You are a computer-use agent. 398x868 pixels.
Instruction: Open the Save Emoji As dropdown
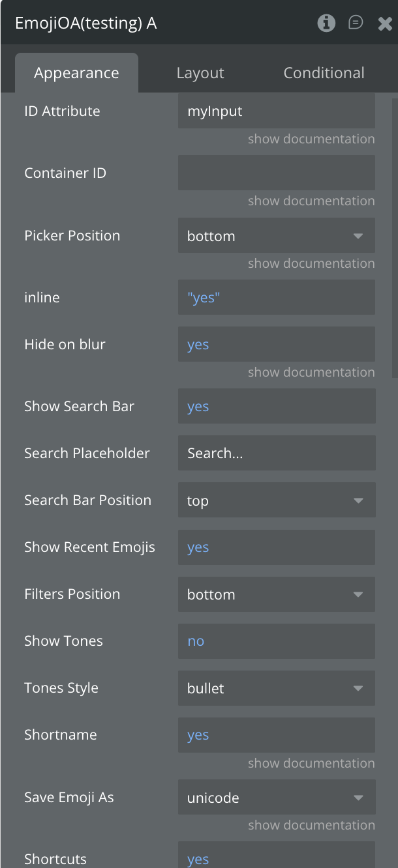coord(276,798)
